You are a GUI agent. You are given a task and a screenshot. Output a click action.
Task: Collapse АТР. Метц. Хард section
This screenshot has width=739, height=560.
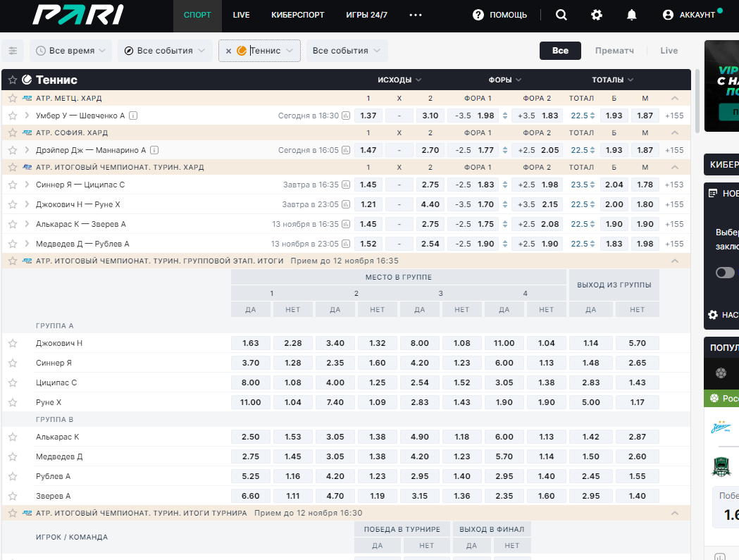(674, 98)
